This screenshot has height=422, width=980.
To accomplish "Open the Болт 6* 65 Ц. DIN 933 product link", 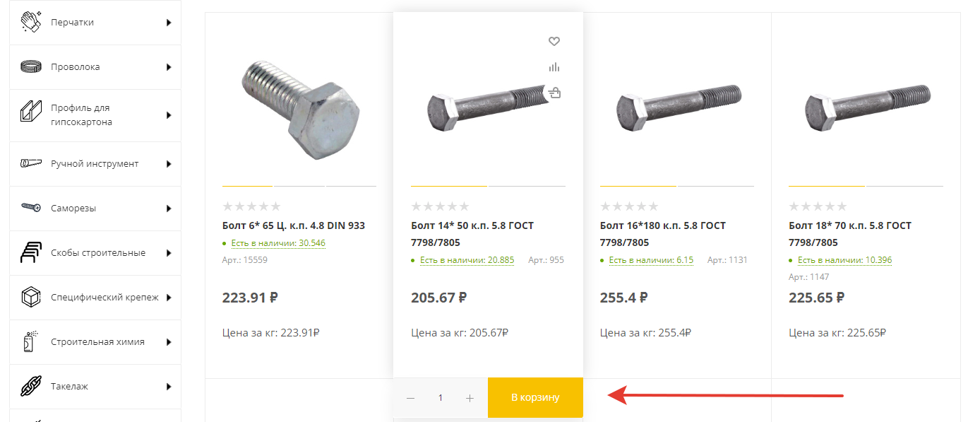I will (293, 225).
